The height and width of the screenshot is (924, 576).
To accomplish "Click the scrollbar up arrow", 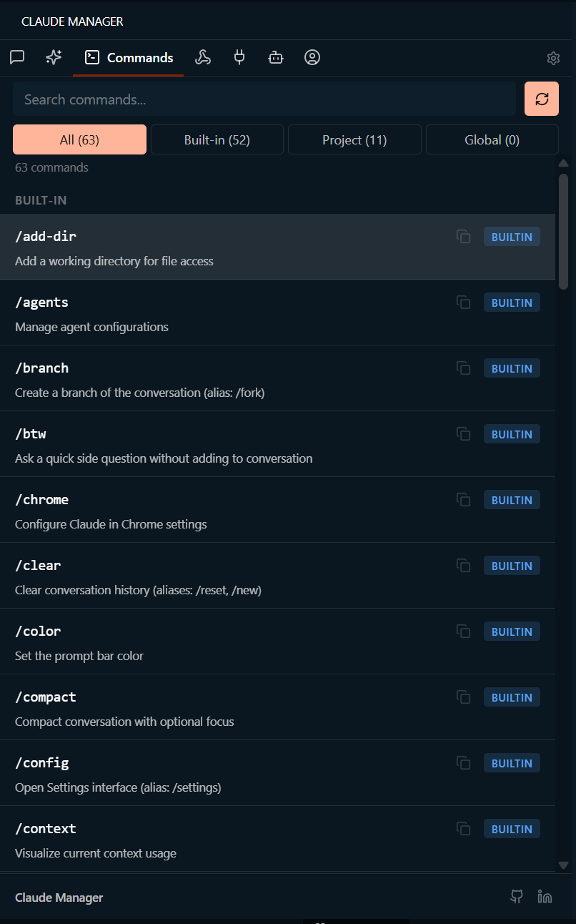I will pos(564,162).
